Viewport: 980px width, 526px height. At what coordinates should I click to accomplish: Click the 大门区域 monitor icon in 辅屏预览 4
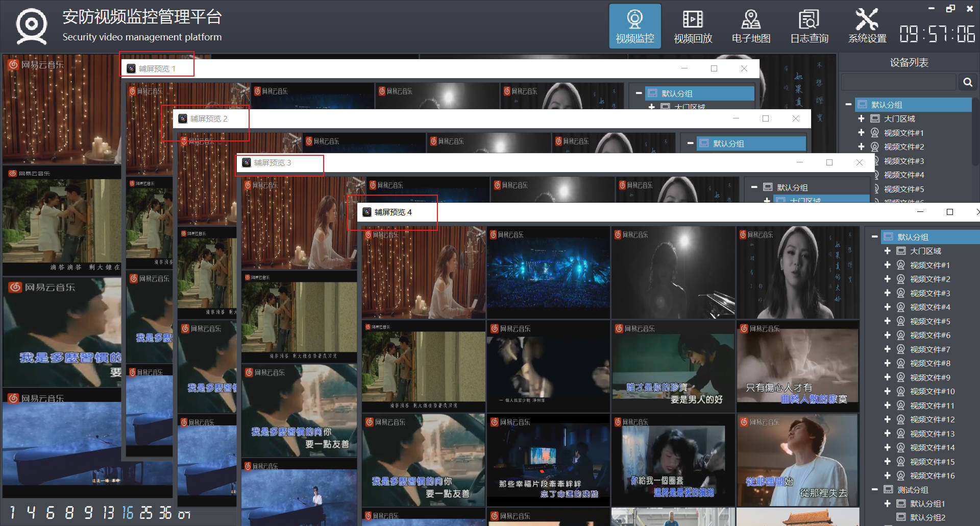[901, 251]
